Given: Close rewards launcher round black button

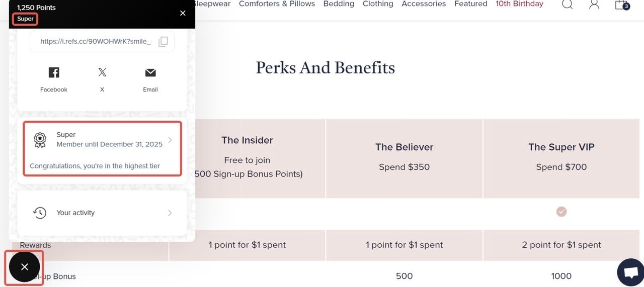Looking at the screenshot, I should click(x=24, y=267).
